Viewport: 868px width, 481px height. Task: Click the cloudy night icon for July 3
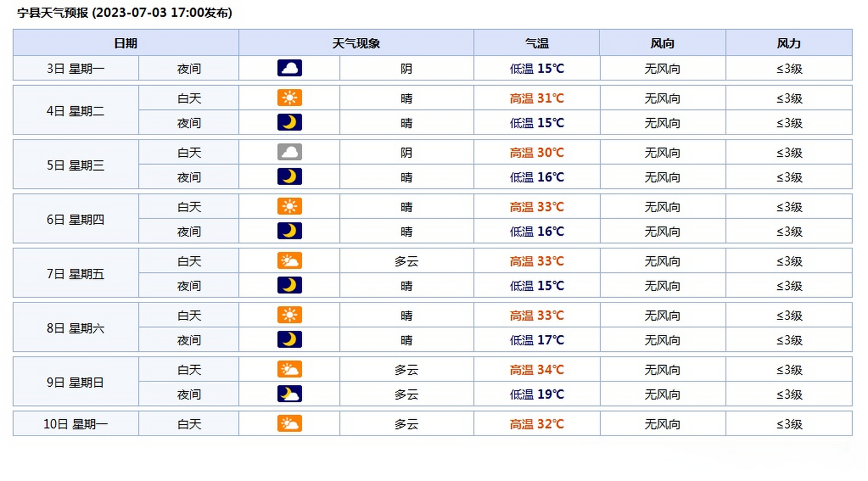point(289,68)
